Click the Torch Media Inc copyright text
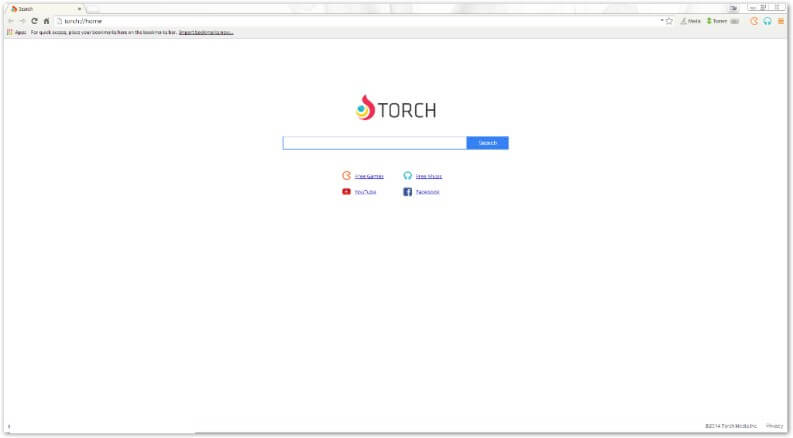 coord(731,426)
